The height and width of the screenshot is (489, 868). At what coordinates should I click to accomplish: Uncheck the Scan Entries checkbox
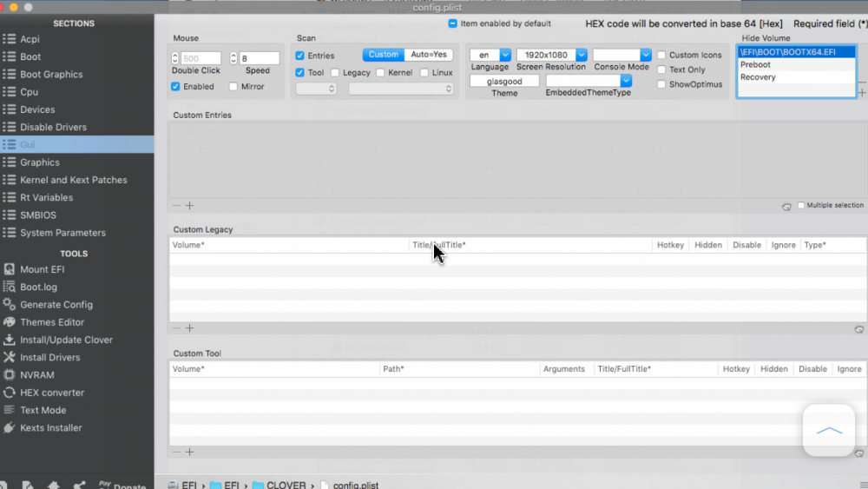[x=299, y=56]
